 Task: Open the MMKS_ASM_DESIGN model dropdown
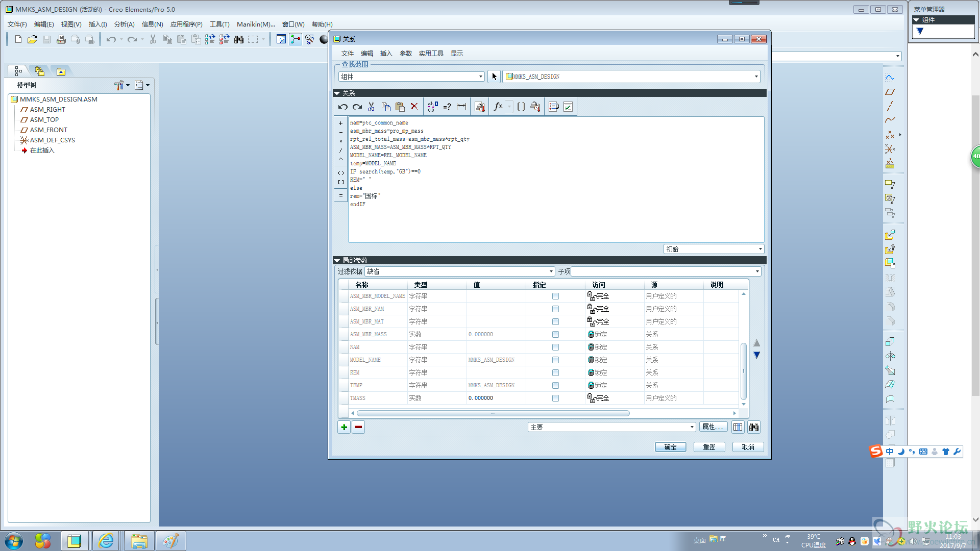click(631, 77)
